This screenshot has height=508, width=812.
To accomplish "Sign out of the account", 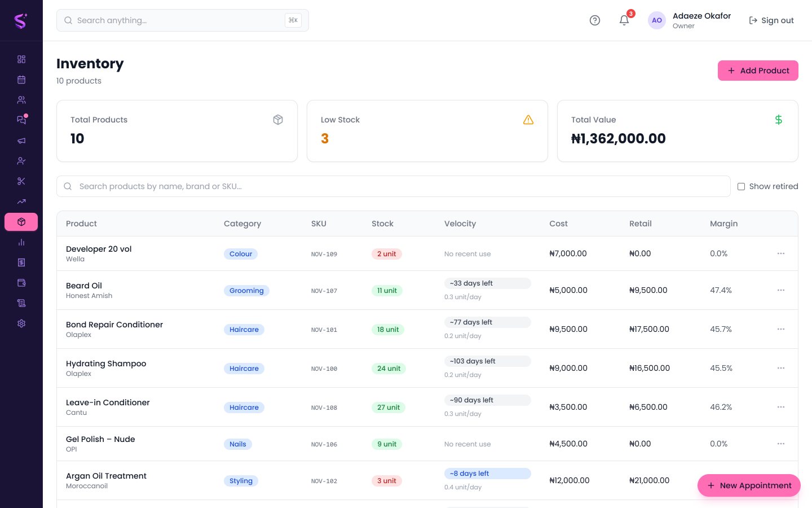I will (x=771, y=20).
